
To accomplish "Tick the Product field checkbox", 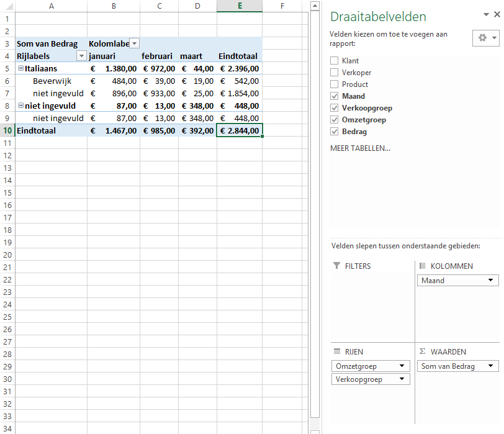I will [335, 84].
